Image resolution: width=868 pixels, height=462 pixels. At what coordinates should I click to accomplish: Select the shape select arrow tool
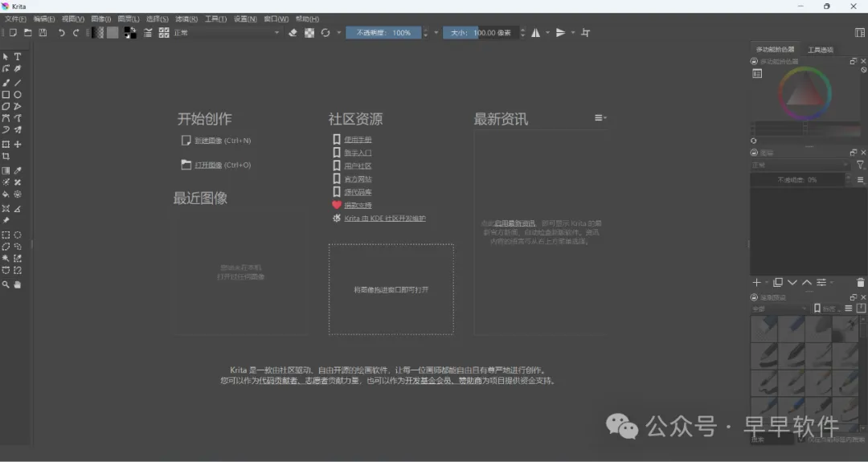[6, 56]
